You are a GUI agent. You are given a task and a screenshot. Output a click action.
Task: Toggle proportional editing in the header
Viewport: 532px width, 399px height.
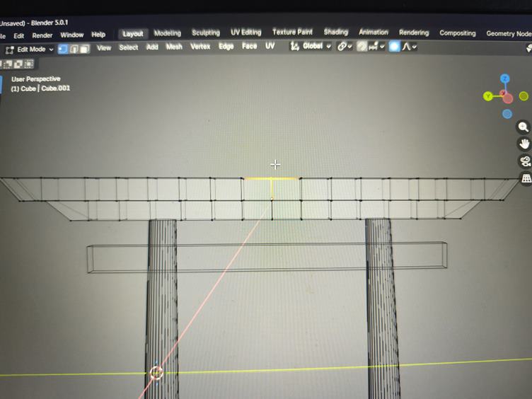pyautogui.click(x=394, y=47)
